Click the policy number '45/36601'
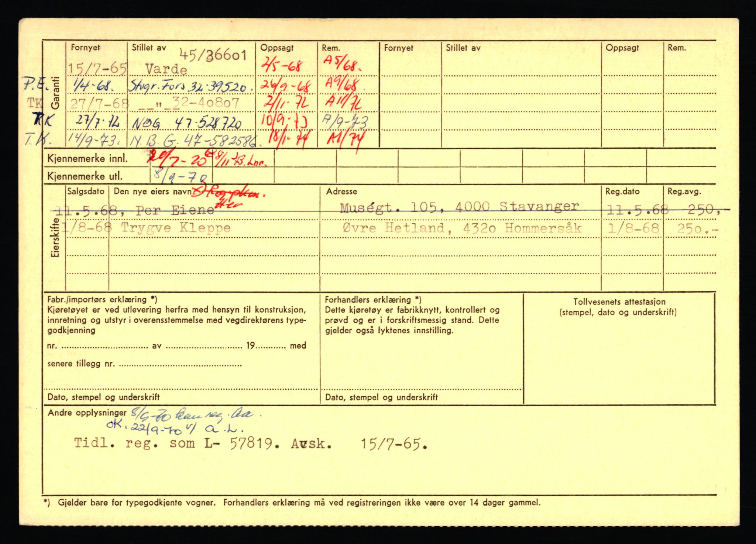The width and height of the screenshot is (756, 544). tap(213, 56)
